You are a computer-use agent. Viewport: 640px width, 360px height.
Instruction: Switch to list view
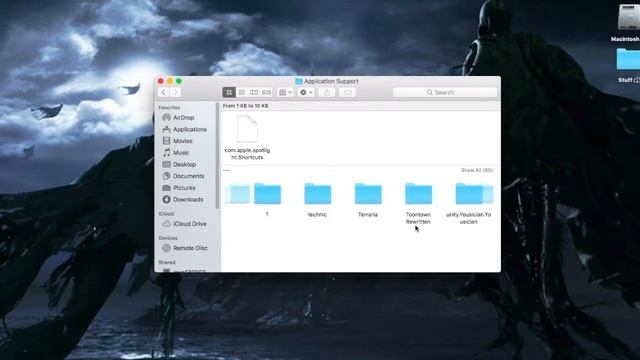(242, 92)
